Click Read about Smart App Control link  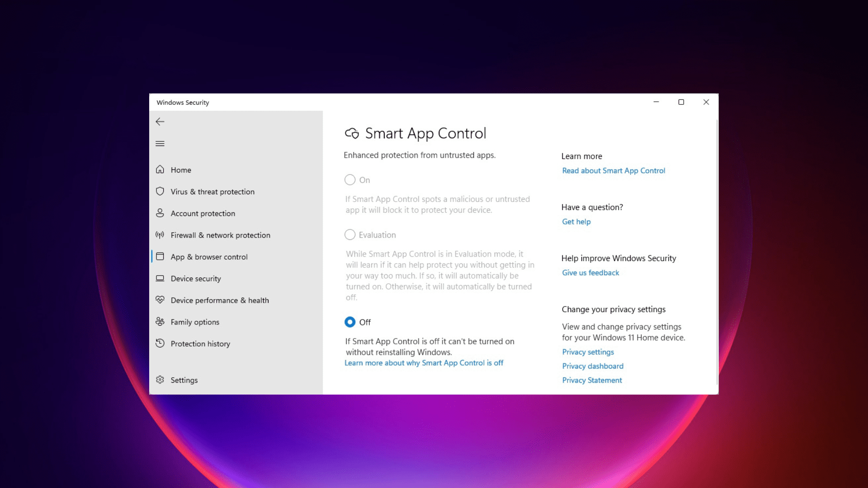pyautogui.click(x=613, y=170)
